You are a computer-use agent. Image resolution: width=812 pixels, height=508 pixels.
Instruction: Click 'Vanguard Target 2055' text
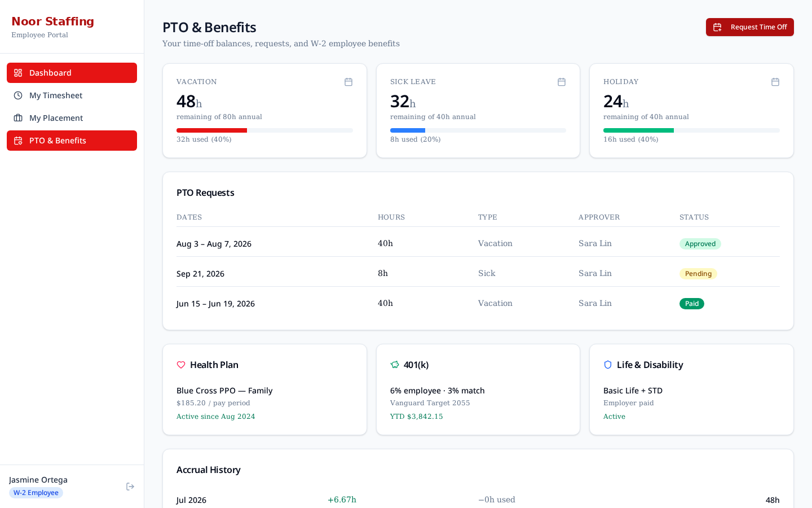[430, 403]
